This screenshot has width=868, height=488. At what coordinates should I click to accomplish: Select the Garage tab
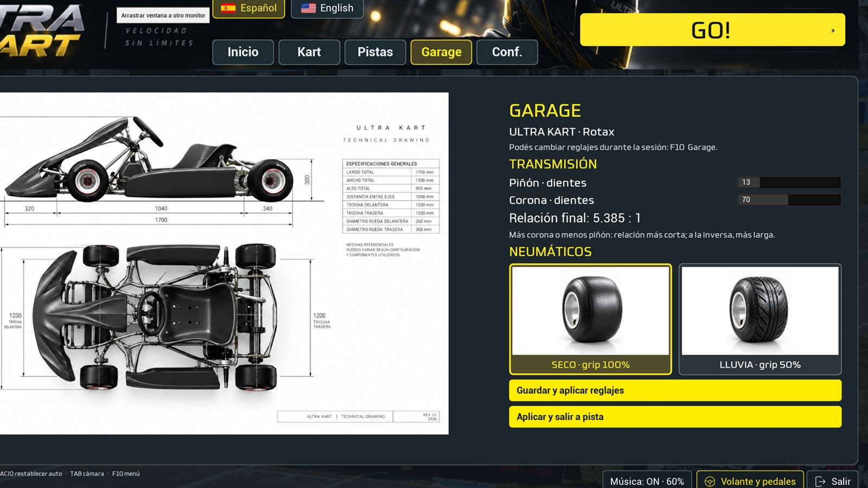pos(442,52)
